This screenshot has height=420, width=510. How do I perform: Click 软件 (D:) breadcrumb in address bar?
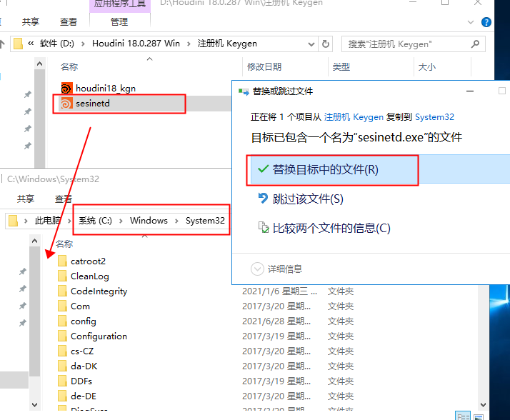point(57,44)
